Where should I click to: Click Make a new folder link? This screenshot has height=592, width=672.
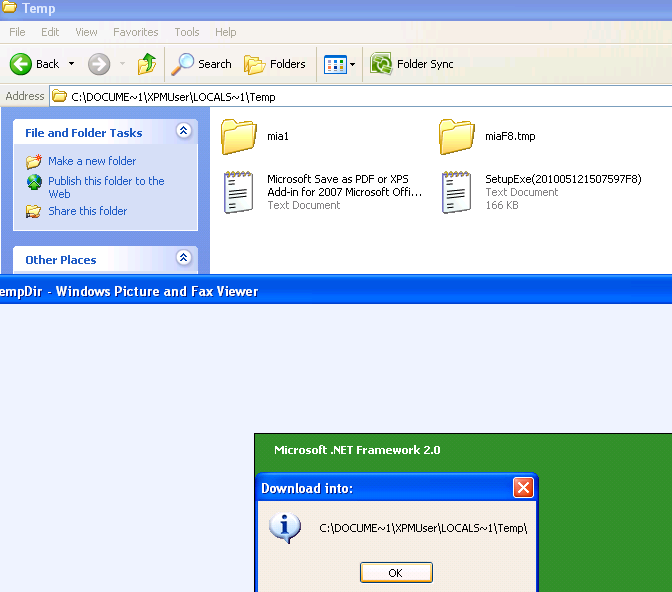[92, 161]
